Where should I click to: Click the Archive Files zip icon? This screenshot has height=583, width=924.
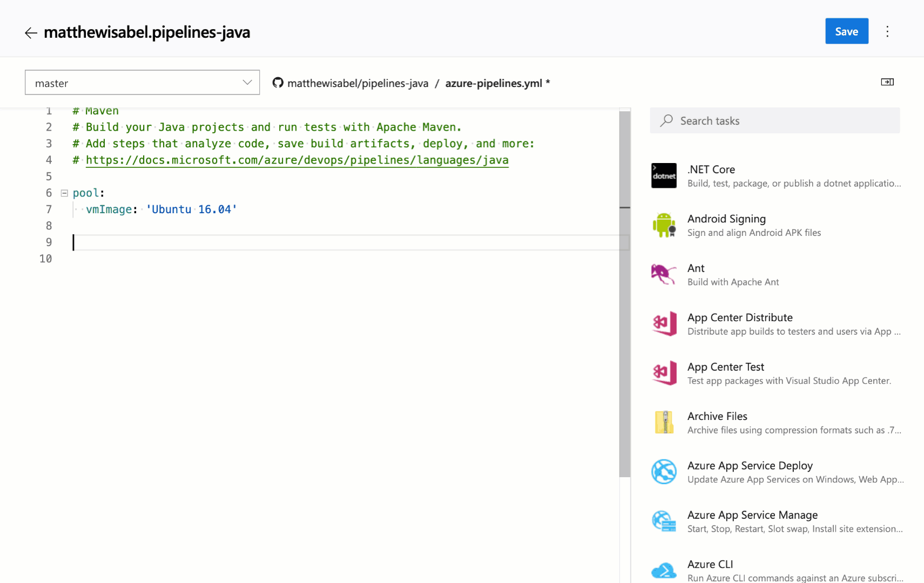[x=664, y=423]
